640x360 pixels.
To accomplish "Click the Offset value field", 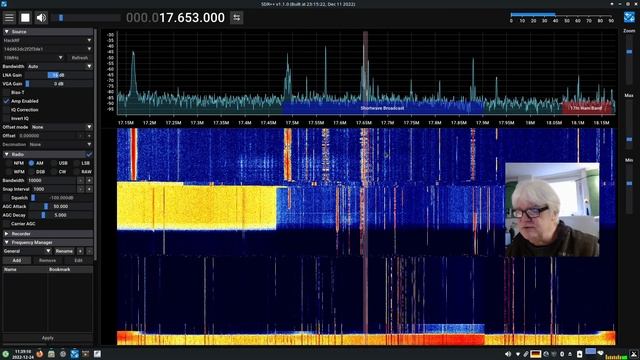I will (x=47, y=136).
